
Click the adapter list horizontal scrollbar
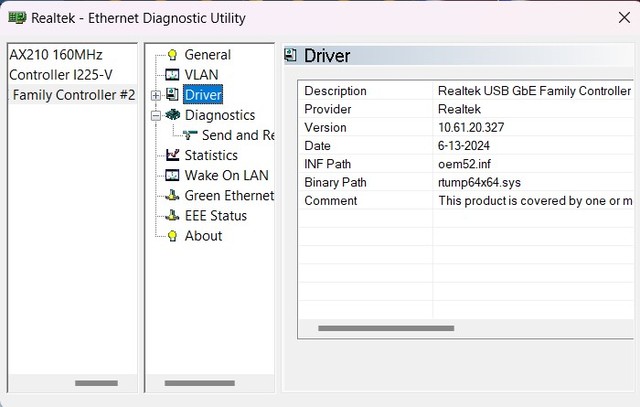click(x=96, y=383)
